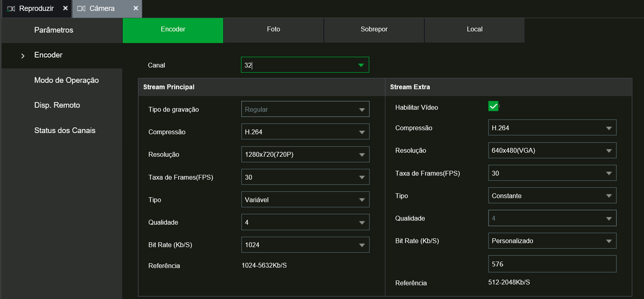Image resolution: width=644 pixels, height=299 pixels.
Task: Click the Stream Principal section header
Action: [262, 87]
